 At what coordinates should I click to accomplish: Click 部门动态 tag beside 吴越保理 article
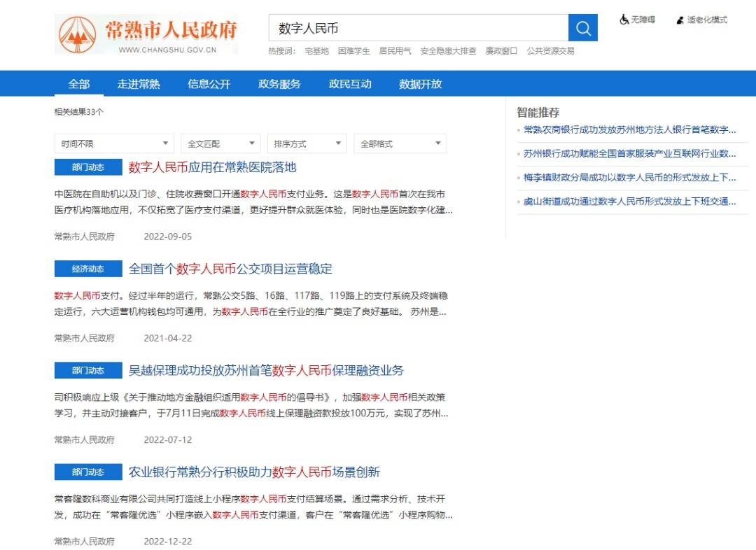88,370
